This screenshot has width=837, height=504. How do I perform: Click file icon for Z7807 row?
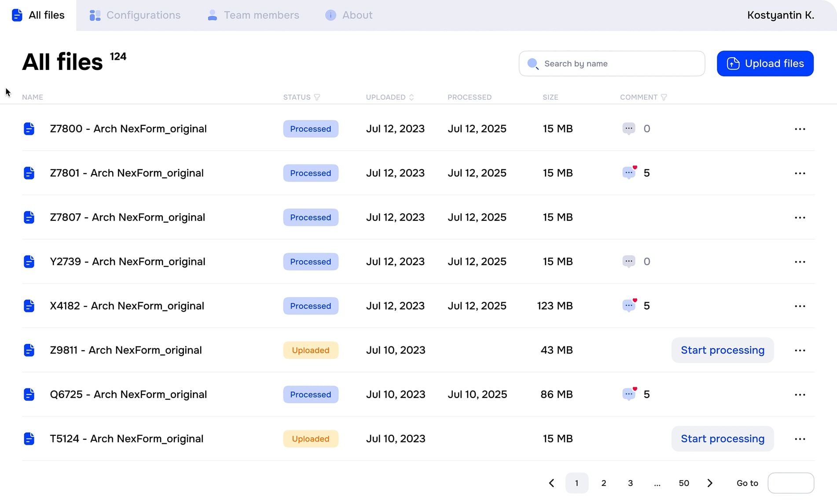tap(29, 217)
